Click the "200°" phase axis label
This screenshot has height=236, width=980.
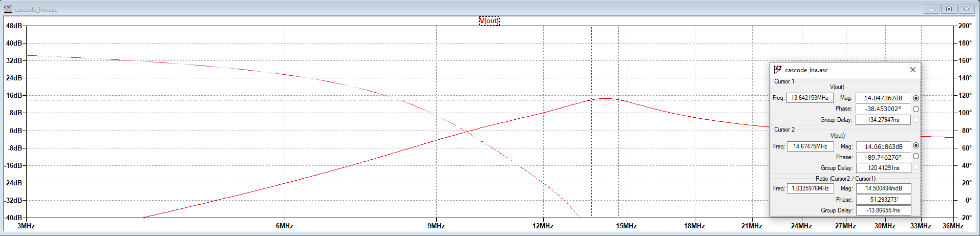965,26
